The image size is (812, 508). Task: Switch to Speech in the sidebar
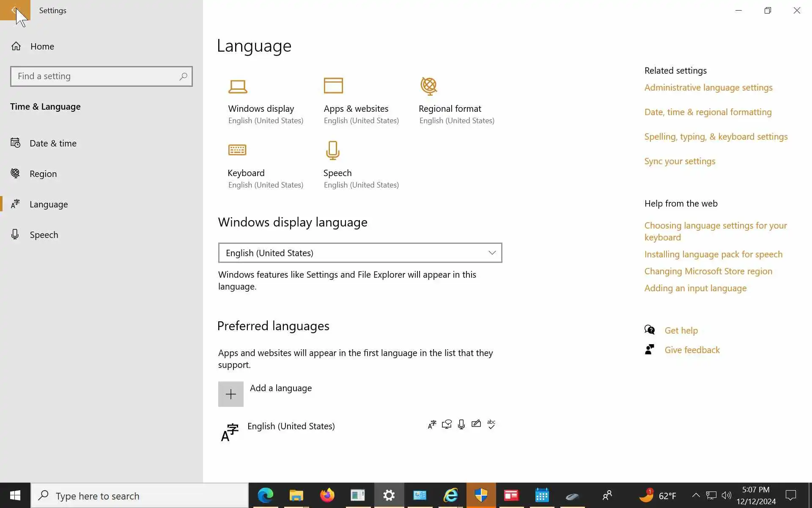[x=44, y=235]
